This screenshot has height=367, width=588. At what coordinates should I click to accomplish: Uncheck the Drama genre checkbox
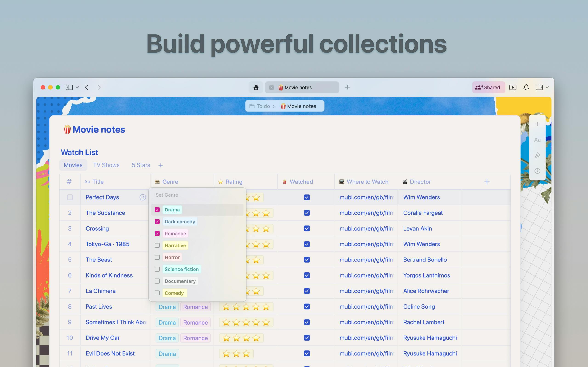(157, 210)
